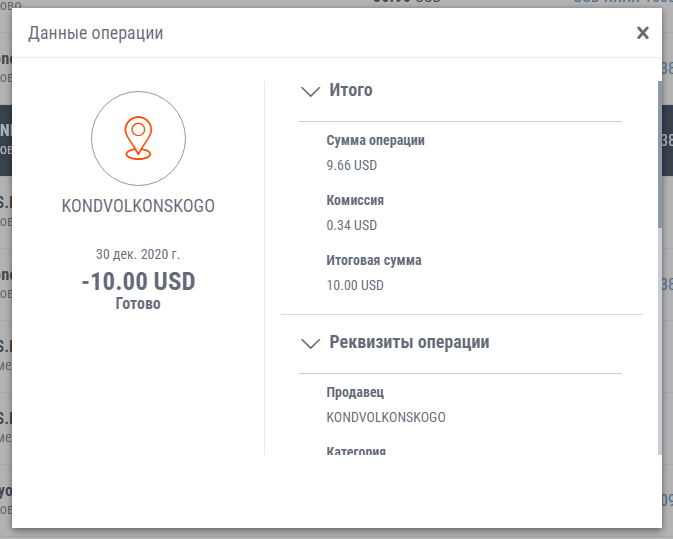Click the Данные операции dialog title
This screenshot has height=539, width=673.
(x=96, y=33)
